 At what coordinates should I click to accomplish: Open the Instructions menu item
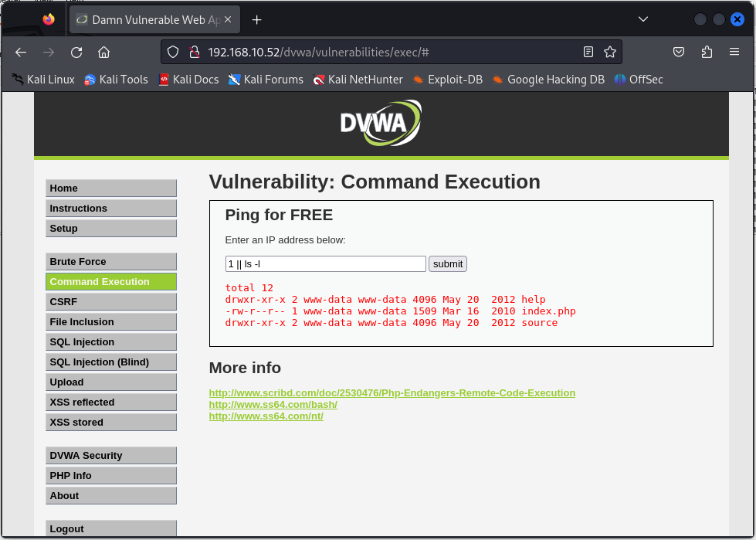[111, 209]
